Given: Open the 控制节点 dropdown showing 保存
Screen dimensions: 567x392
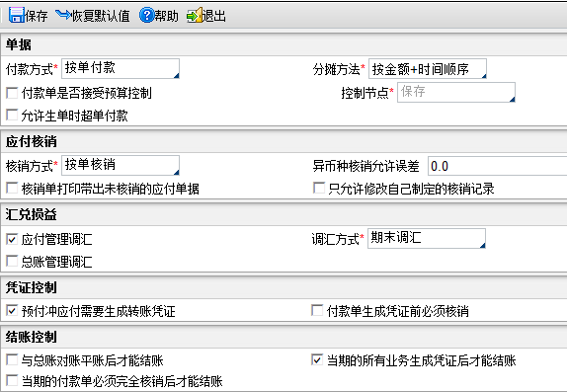Looking at the screenshot, I should pyautogui.click(x=456, y=92).
